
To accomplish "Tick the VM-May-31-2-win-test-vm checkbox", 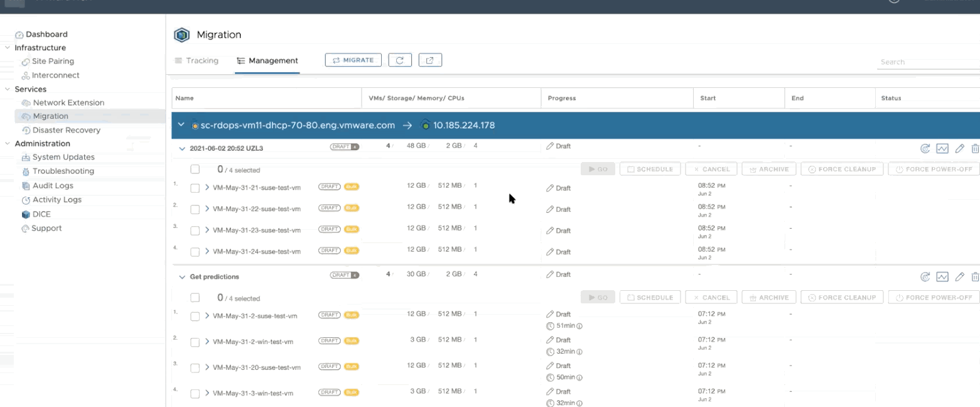I will [195, 342].
